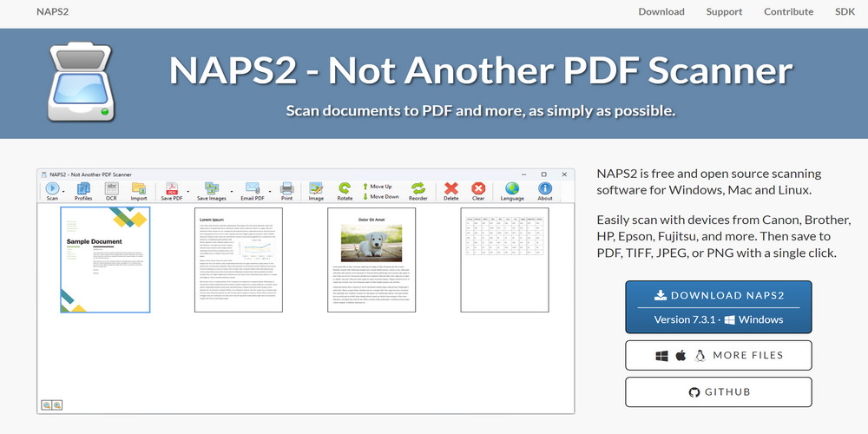The image size is (868, 434).
Task: Maximize the NAPS2 app window
Action: pos(543,174)
